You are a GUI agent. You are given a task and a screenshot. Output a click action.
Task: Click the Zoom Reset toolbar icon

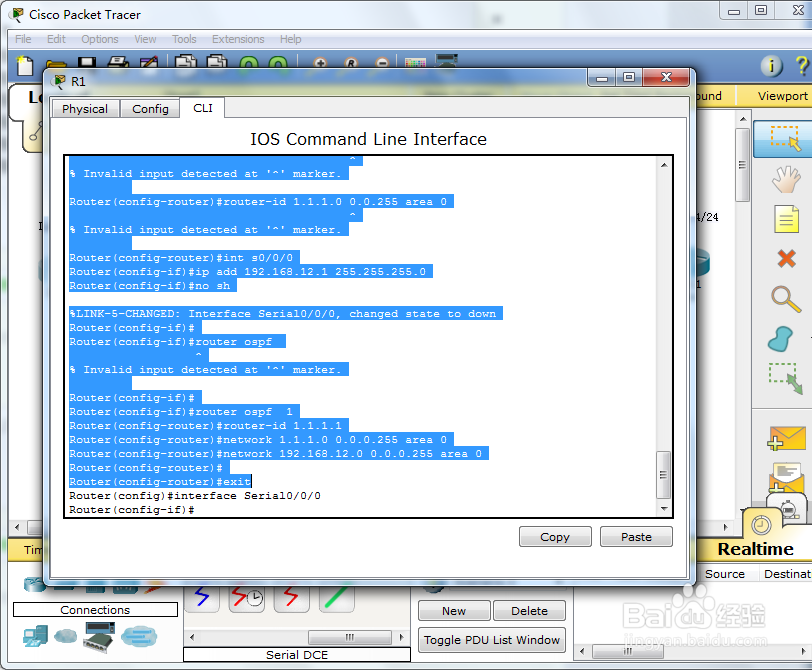(351, 63)
